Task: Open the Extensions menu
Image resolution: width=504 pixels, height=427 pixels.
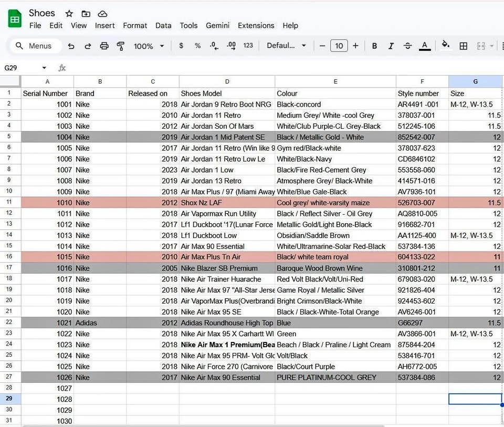Action: 256,25
